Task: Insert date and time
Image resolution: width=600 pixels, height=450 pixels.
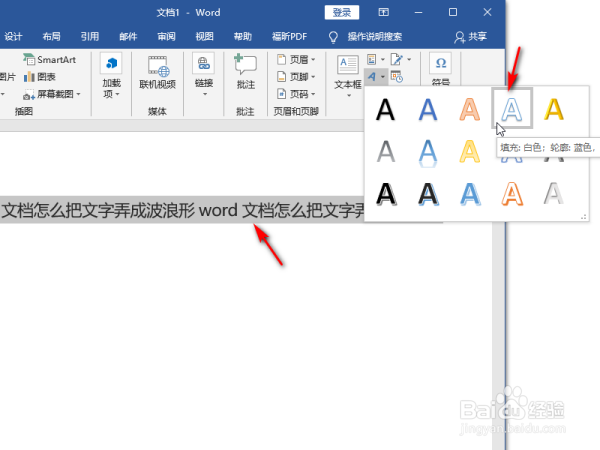Action: tap(396, 77)
